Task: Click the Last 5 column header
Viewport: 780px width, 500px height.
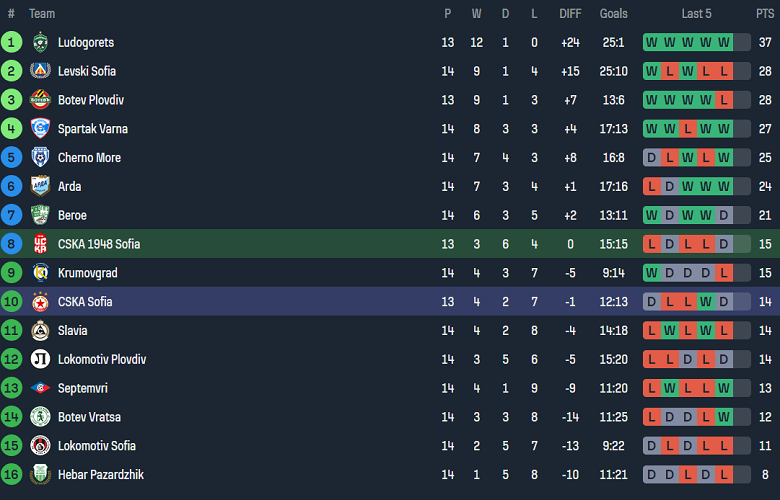Action: click(696, 14)
